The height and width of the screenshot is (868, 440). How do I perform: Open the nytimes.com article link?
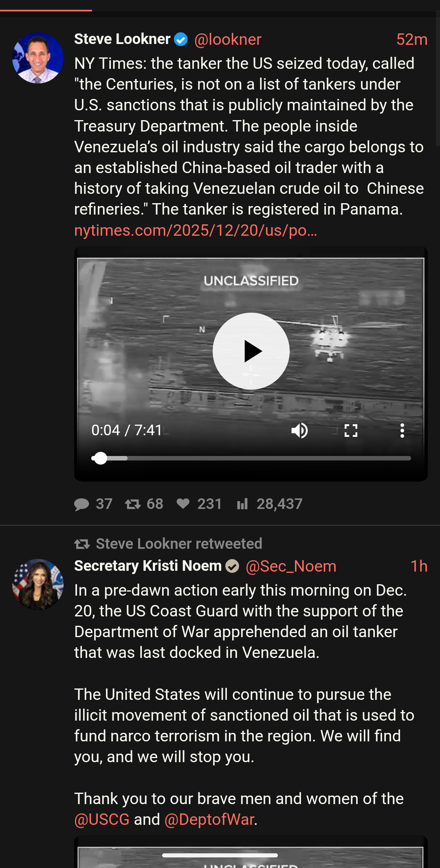pyautogui.click(x=196, y=230)
